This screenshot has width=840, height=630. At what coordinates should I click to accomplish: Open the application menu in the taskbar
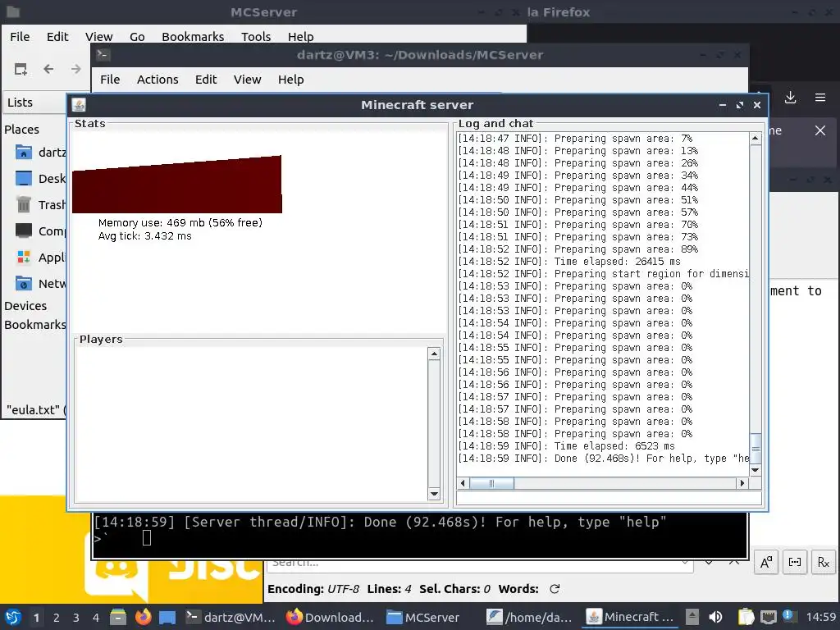(13, 617)
